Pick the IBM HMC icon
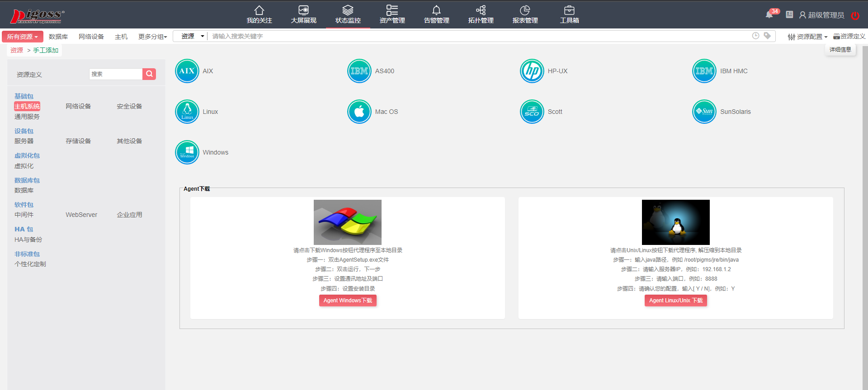Viewport: 868px width, 390px height. [x=704, y=71]
